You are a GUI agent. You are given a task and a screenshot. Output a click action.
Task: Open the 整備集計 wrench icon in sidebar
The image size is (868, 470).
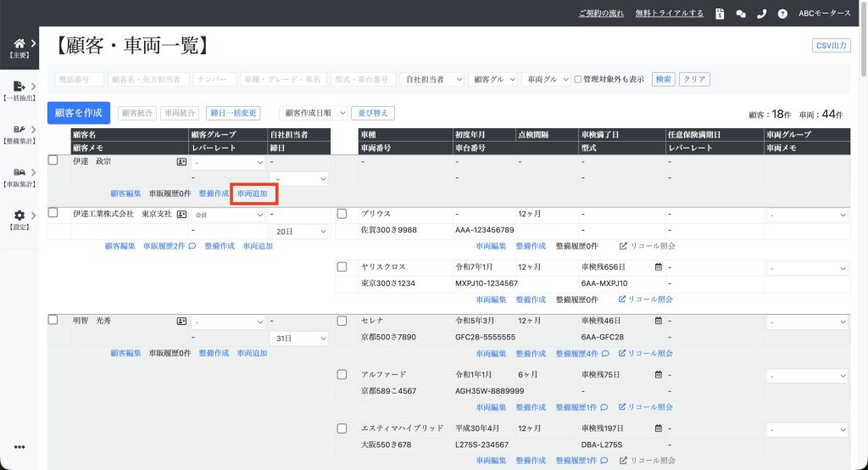(x=19, y=129)
